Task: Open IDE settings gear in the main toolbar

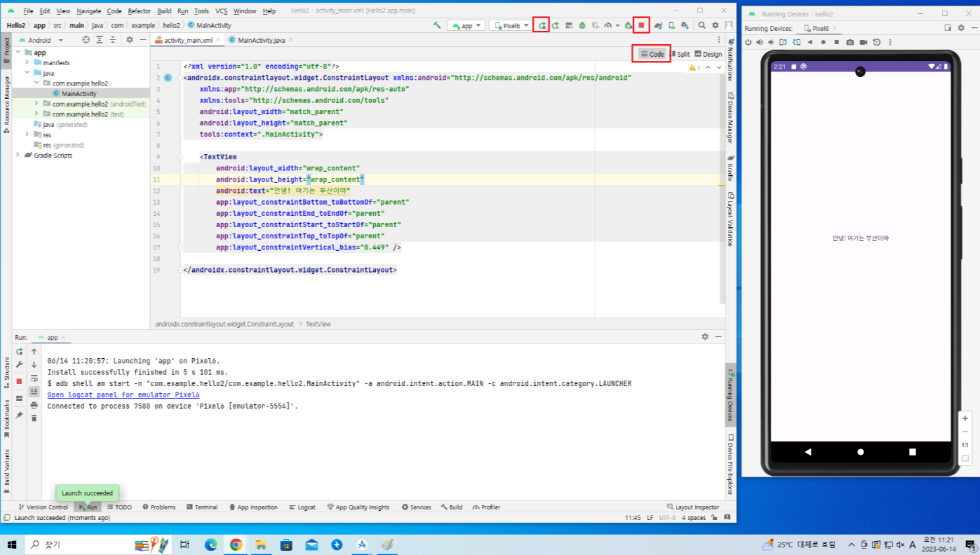Action: click(x=715, y=25)
